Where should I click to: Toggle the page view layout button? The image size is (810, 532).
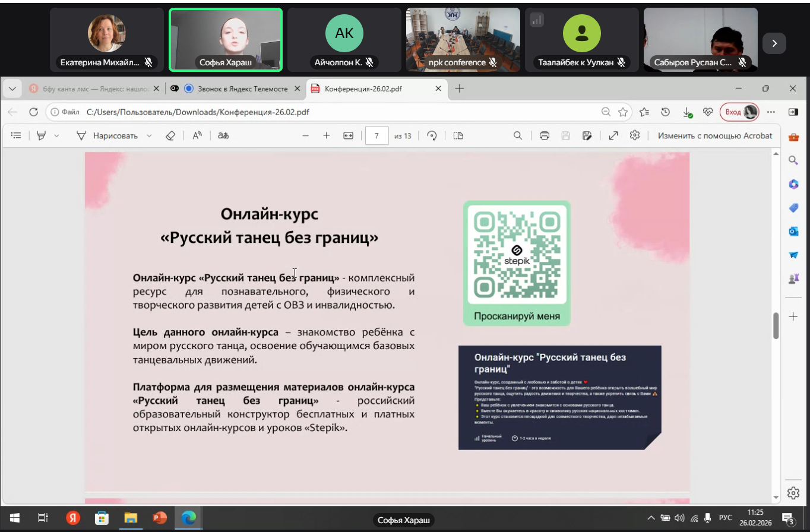click(458, 135)
